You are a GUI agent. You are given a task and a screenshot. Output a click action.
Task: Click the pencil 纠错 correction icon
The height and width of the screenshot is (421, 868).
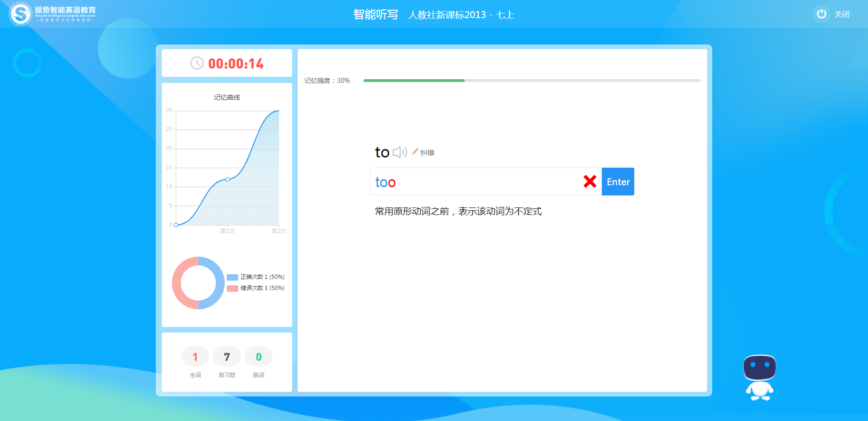(x=415, y=151)
